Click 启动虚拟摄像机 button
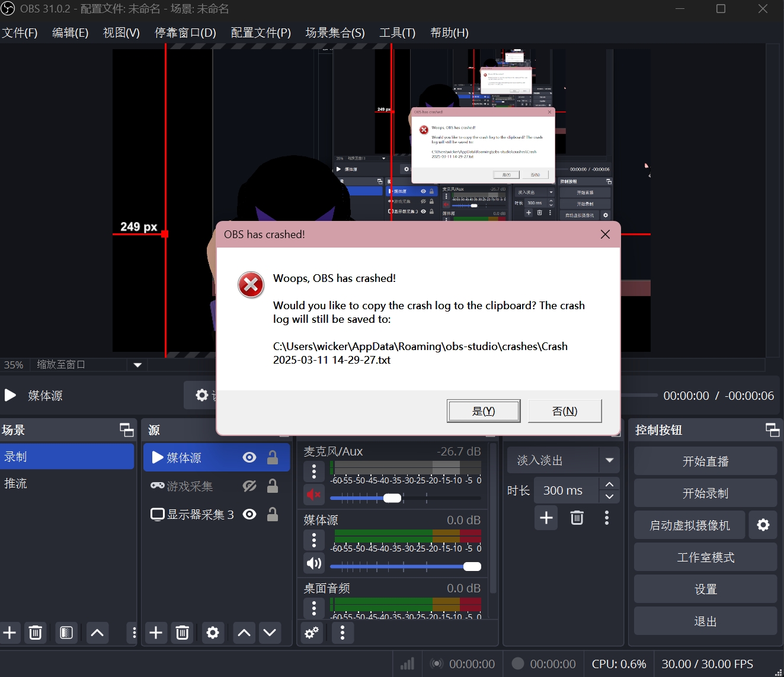This screenshot has width=784, height=677. (x=690, y=525)
